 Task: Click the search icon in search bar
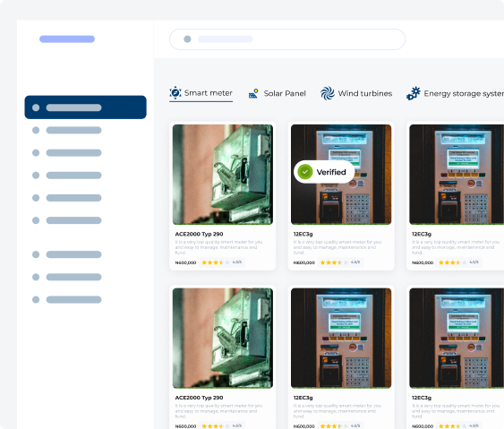point(187,39)
